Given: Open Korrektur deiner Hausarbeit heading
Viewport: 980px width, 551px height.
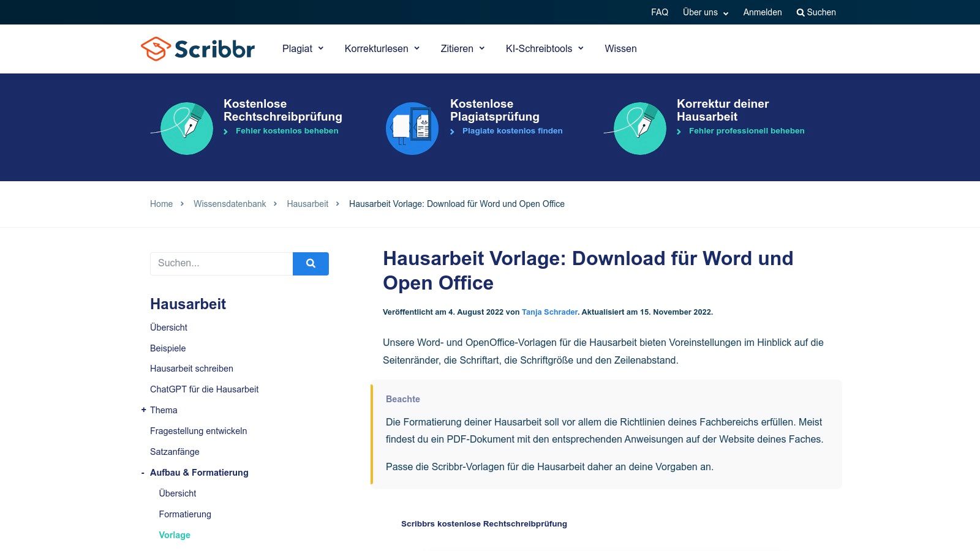Looking at the screenshot, I should [723, 110].
